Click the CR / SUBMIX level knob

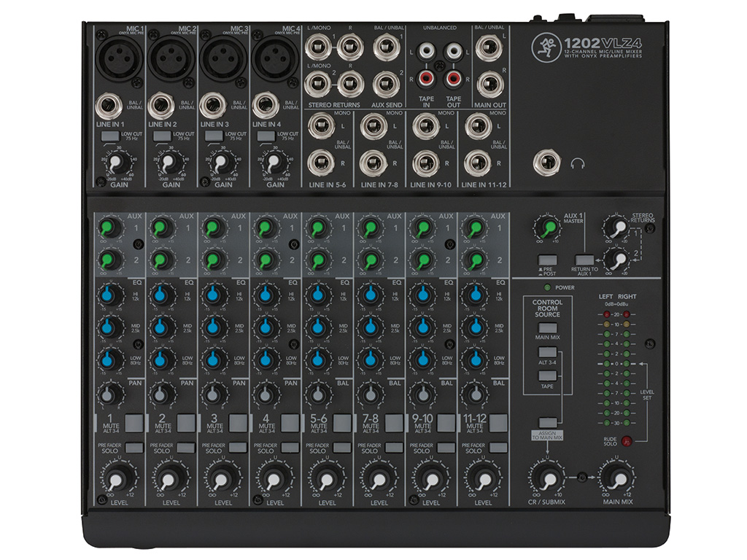click(544, 479)
